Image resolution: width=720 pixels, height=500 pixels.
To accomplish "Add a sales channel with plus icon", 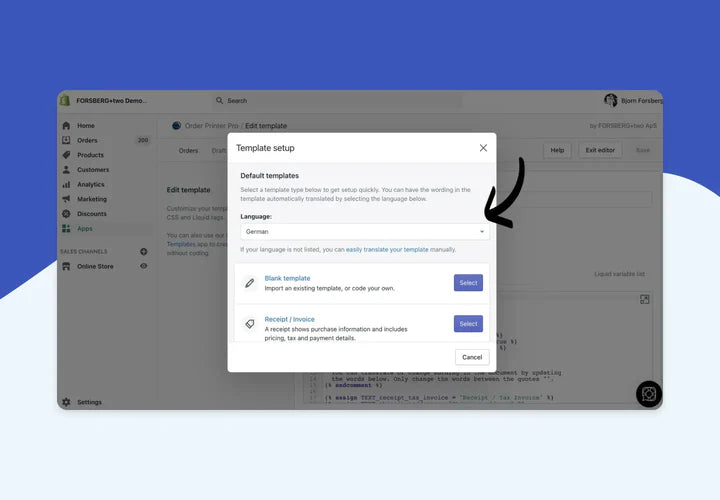I will (x=144, y=251).
